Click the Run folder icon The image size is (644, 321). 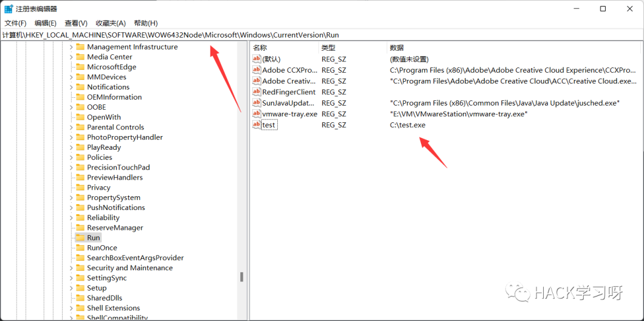click(x=80, y=238)
